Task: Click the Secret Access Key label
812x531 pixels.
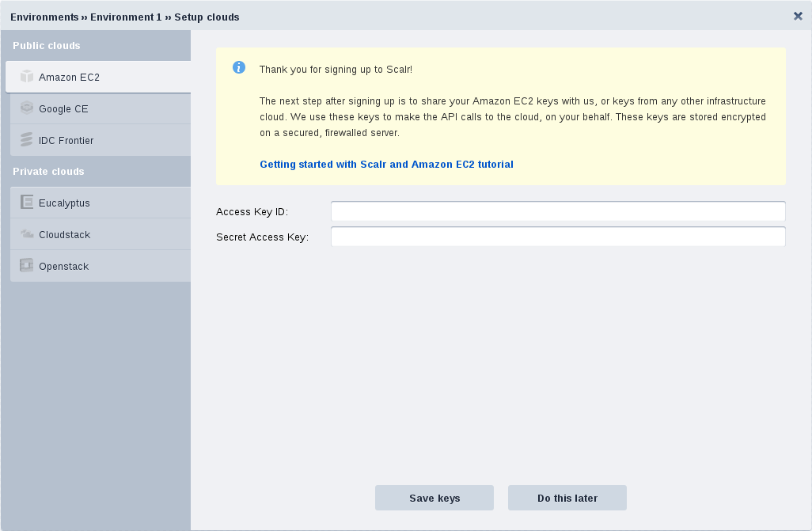Action: coord(263,237)
